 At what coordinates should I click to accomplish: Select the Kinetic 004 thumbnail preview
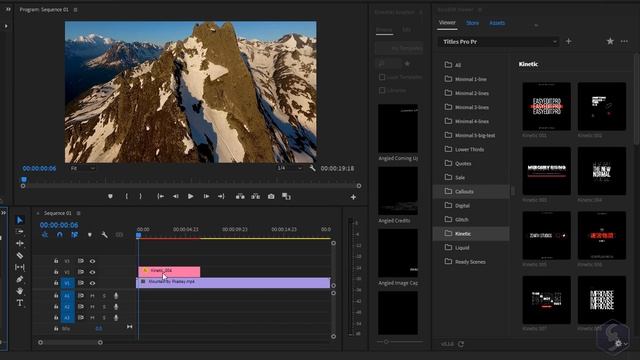click(602, 171)
